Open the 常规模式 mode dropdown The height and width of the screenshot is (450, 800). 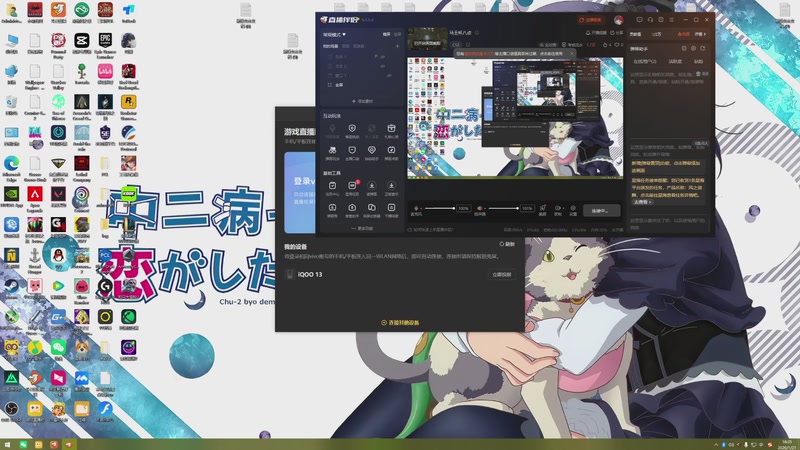[334, 35]
